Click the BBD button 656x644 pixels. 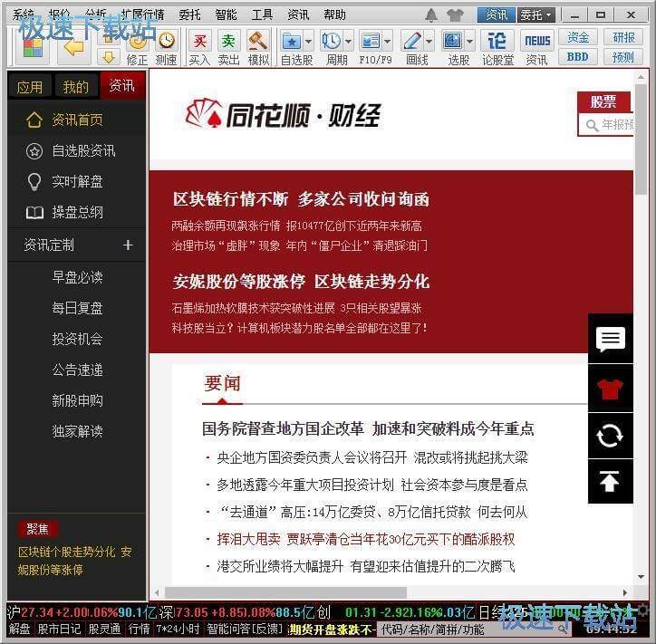[x=578, y=57]
